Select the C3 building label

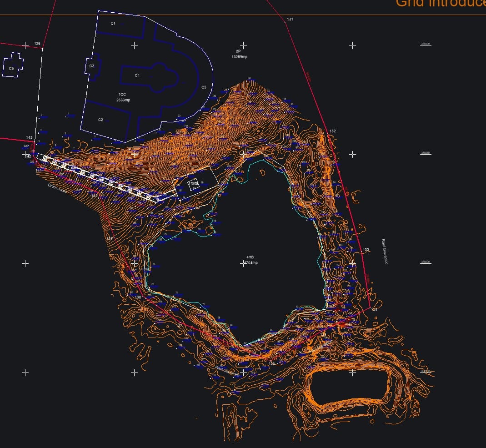point(92,66)
